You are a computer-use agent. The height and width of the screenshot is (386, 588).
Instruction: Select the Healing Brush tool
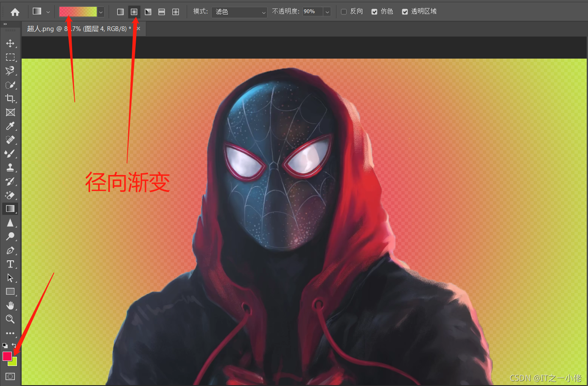point(10,140)
